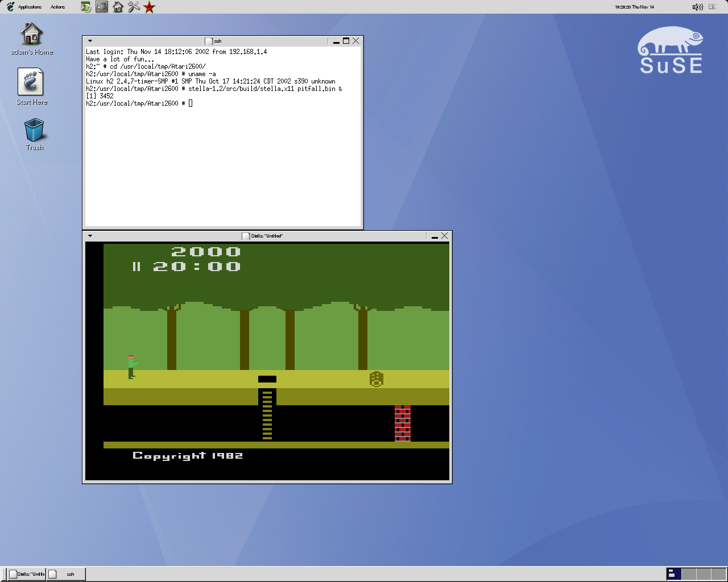Open the home folder panel icon
This screenshot has height=582, width=728.
(118, 7)
